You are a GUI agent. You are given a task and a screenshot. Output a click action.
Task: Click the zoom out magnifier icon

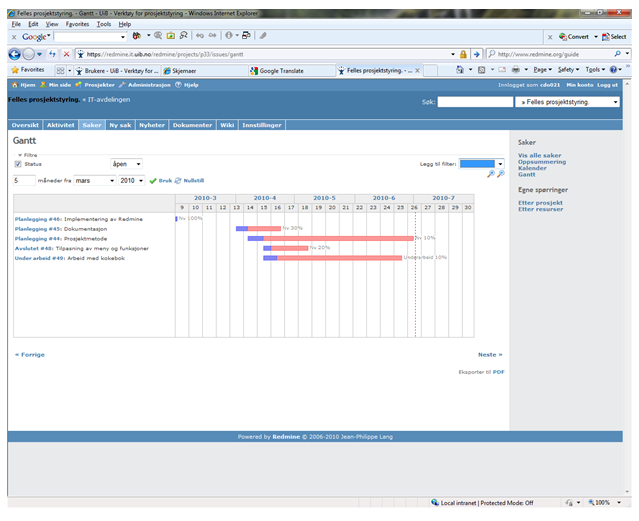tap(501, 174)
